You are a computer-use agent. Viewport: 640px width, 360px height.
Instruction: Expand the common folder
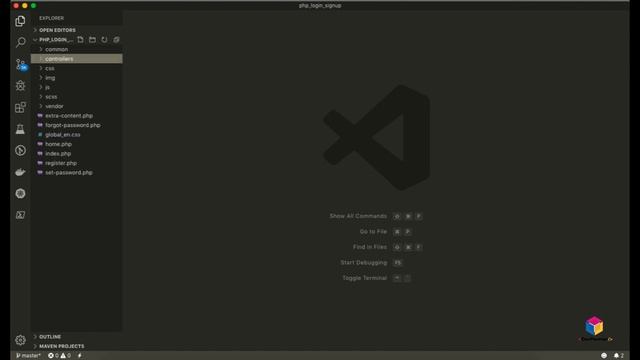(77, 49)
